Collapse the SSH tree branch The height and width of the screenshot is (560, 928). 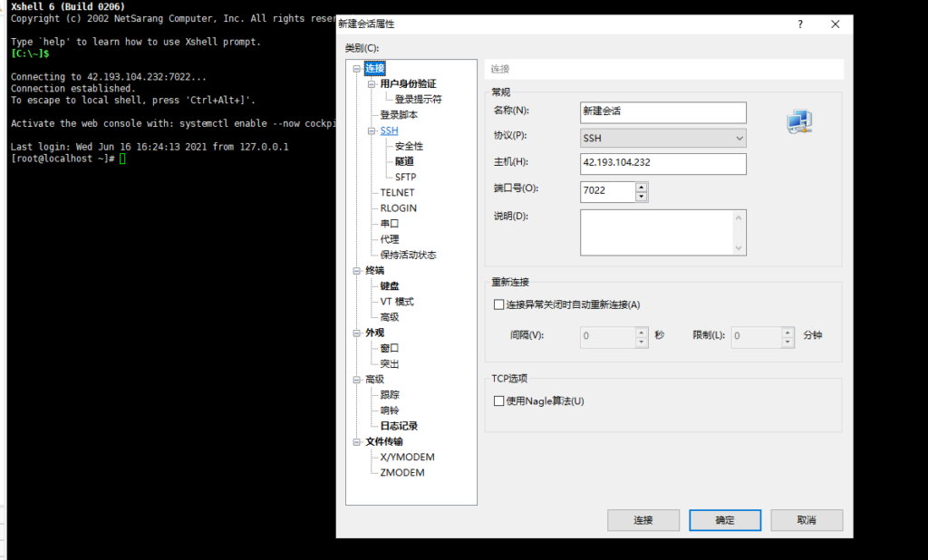tap(372, 131)
